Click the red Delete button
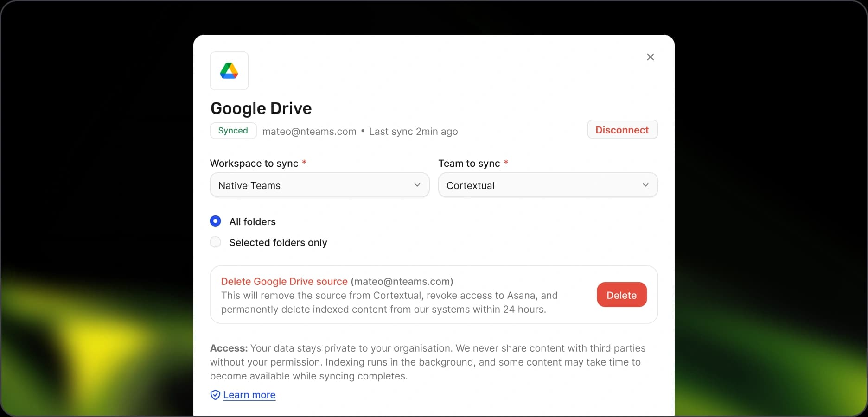The width and height of the screenshot is (868, 417). (x=622, y=295)
